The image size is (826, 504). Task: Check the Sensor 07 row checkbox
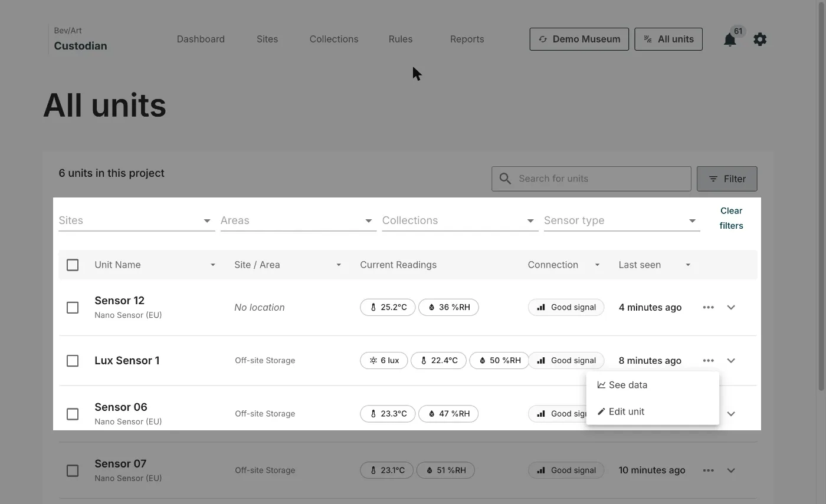coord(73,471)
